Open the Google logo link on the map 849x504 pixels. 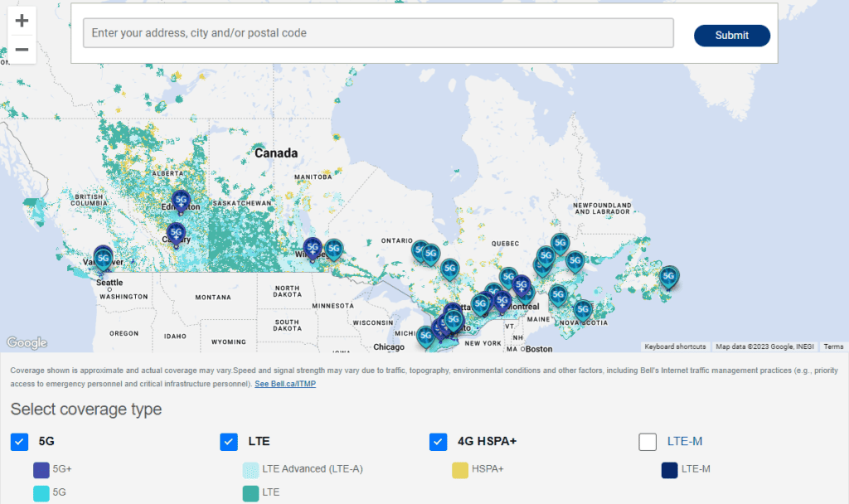pyautogui.click(x=27, y=342)
